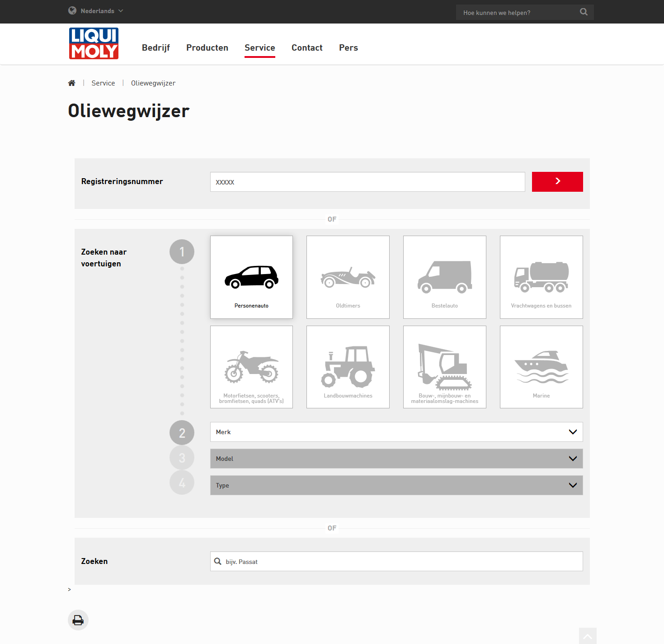Image resolution: width=664 pixels, height=644 pixels.
Task: Expand the Merk dropdown
Action: point(396,432)
